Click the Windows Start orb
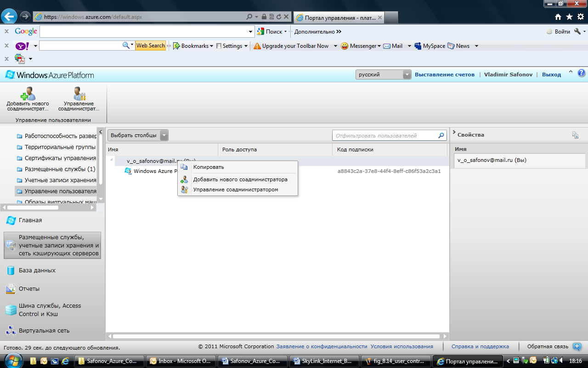 pos(12,360)
